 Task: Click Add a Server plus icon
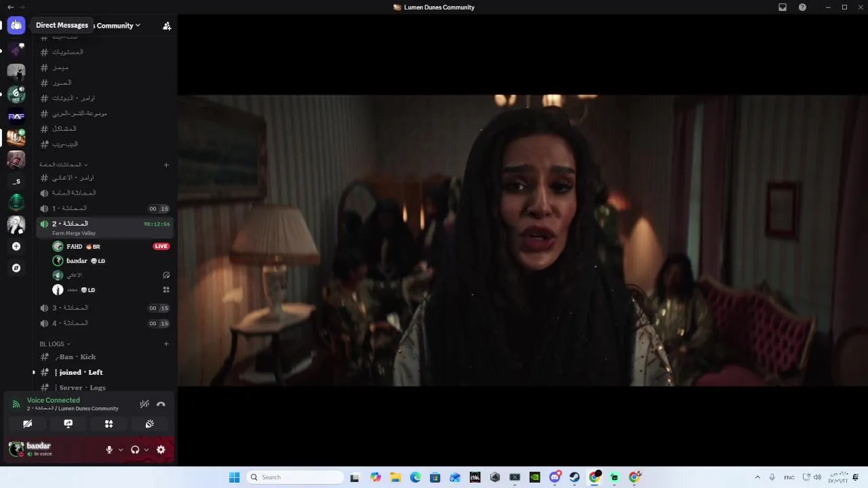click(x=16, y=247)
